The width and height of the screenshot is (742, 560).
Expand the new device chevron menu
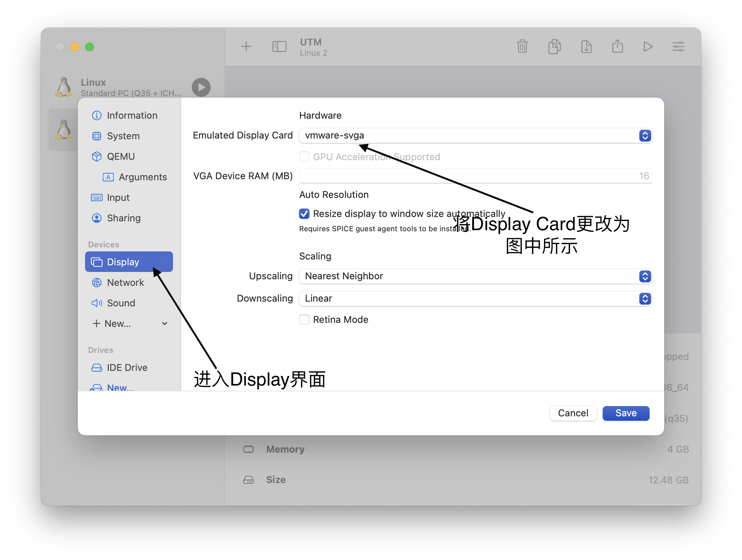pyautogui.click(x=165, y=324)
